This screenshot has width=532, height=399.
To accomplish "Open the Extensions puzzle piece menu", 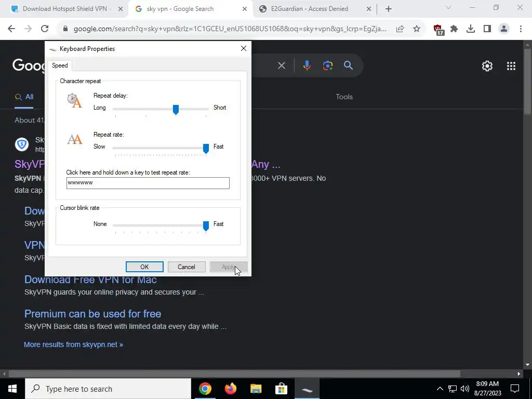I will coord(454,29).
